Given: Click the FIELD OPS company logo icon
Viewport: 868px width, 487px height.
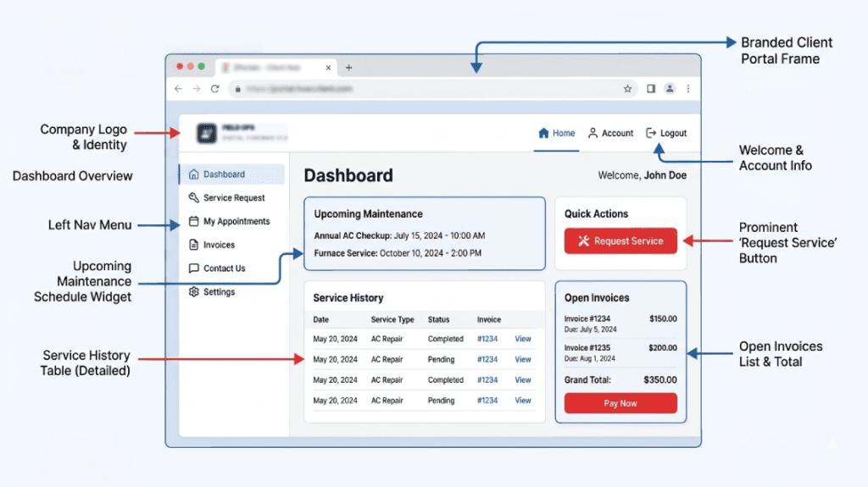Looking at the screenshot, I should (x=207, y=133).
